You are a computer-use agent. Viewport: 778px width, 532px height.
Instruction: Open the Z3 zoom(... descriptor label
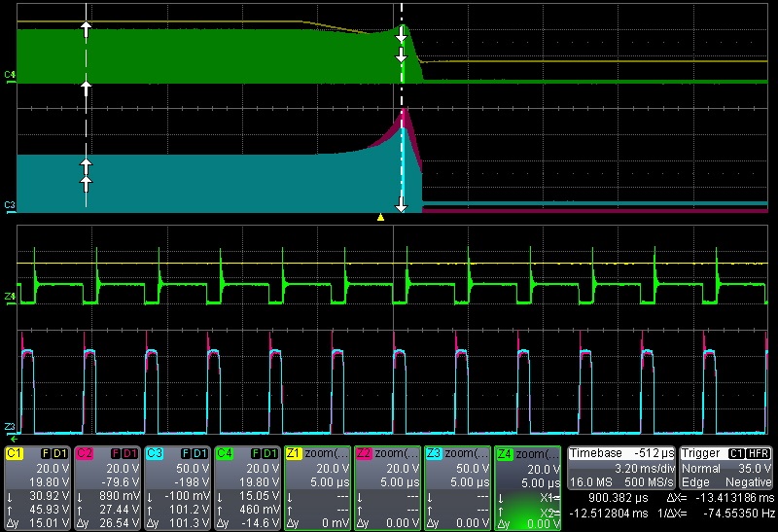coord(467,453)
